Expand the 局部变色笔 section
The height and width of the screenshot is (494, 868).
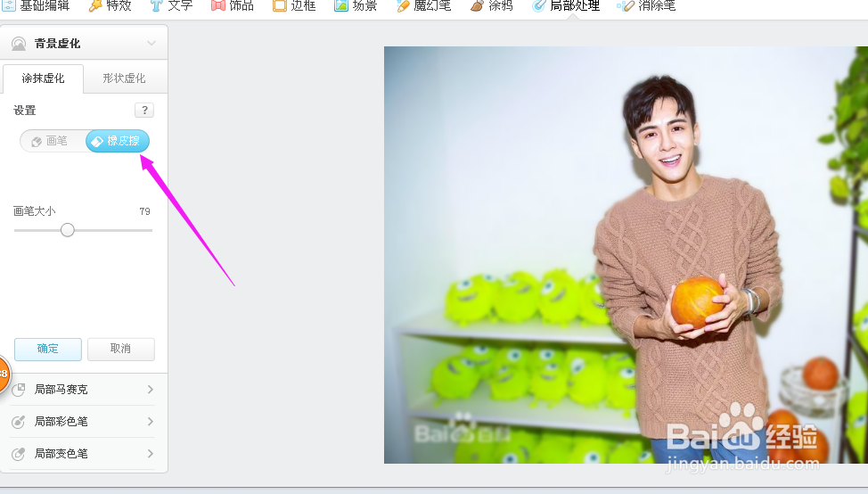(83, 454)
